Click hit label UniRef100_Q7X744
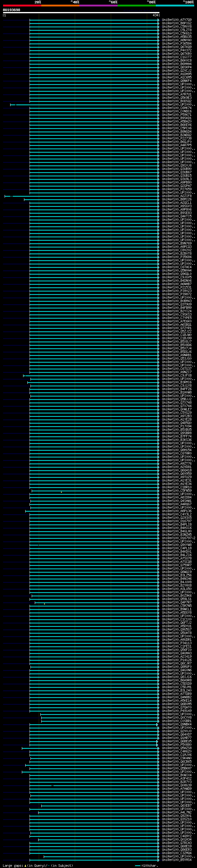197x868 pixels. 176,406
